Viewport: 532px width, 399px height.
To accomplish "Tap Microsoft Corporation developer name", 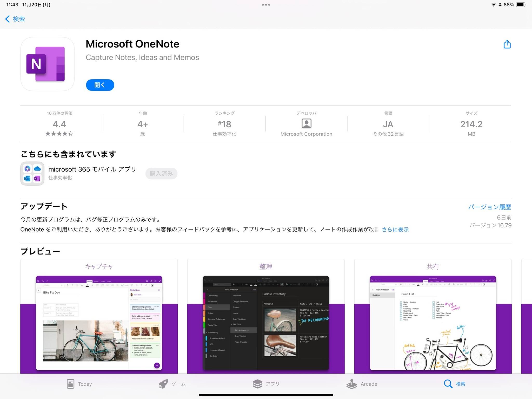I will pyautogui.click(x=306, y=134).
